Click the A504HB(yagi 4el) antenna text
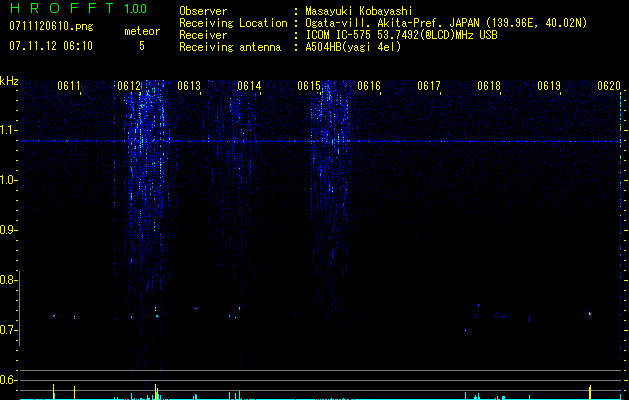Viewport: 629px width, 400px height. point(353,47)
